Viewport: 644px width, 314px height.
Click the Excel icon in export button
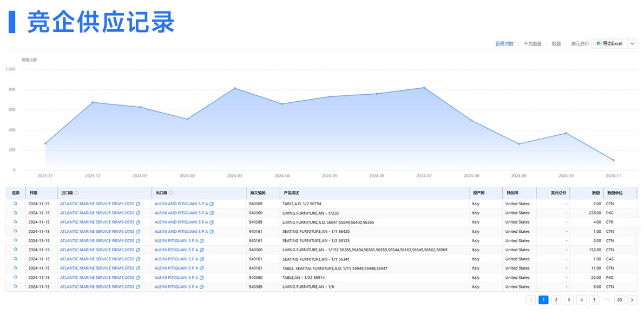[599, 43]
